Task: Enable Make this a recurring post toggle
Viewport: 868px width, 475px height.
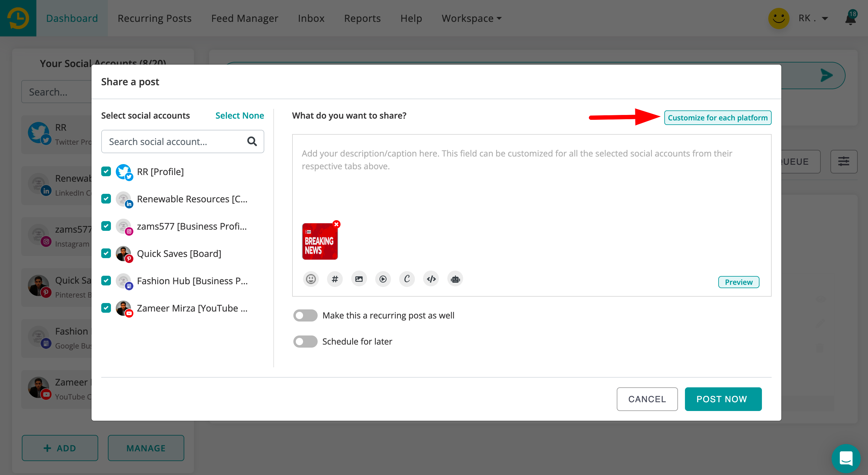Action: click(305, 315)
